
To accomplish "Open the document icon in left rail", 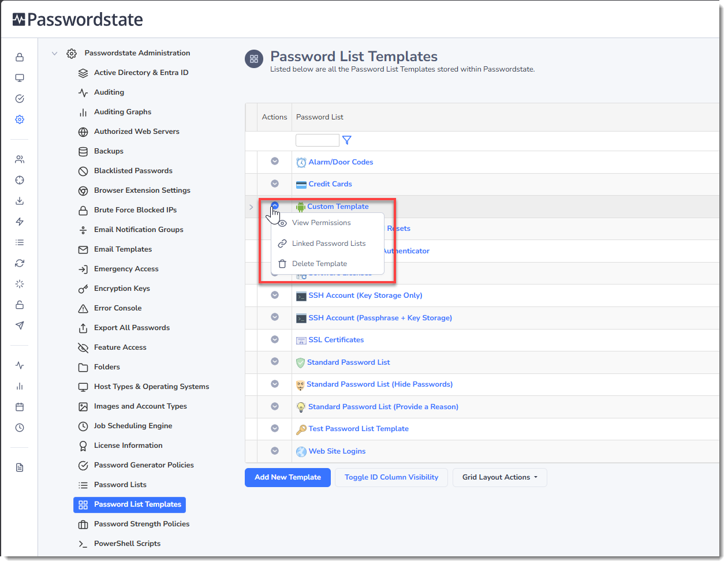I will 20,467.
